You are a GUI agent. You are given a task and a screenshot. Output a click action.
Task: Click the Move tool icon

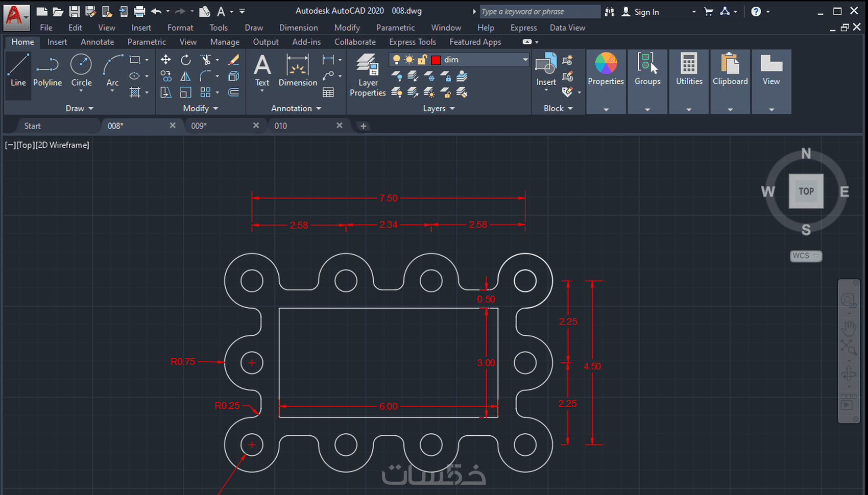pyautogui.click(x=165, y=60)
